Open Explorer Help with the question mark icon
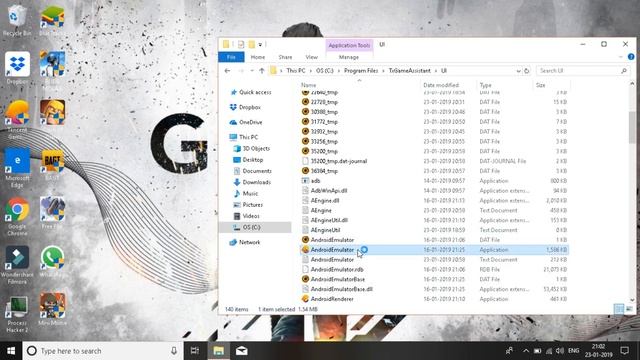640x360 pixels. [631, 57]
